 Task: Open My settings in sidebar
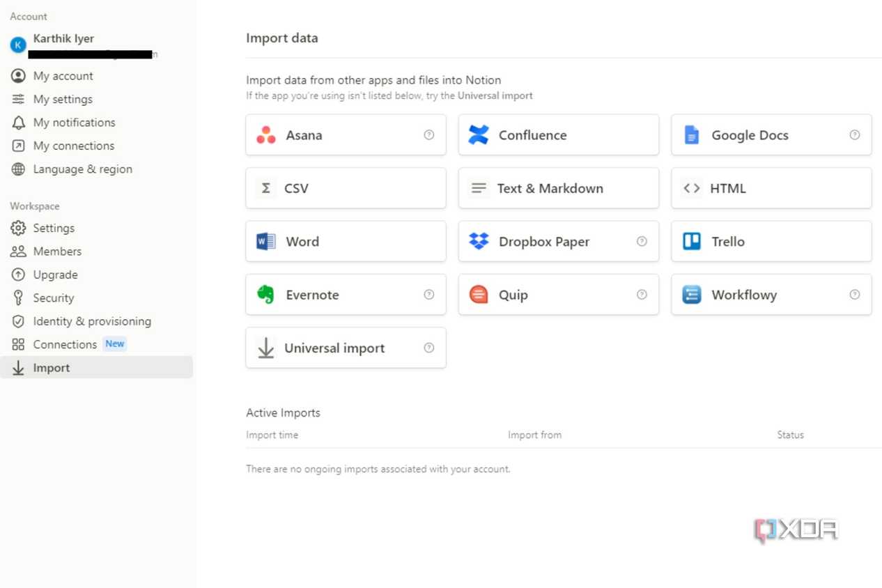[x=97, y=99]
